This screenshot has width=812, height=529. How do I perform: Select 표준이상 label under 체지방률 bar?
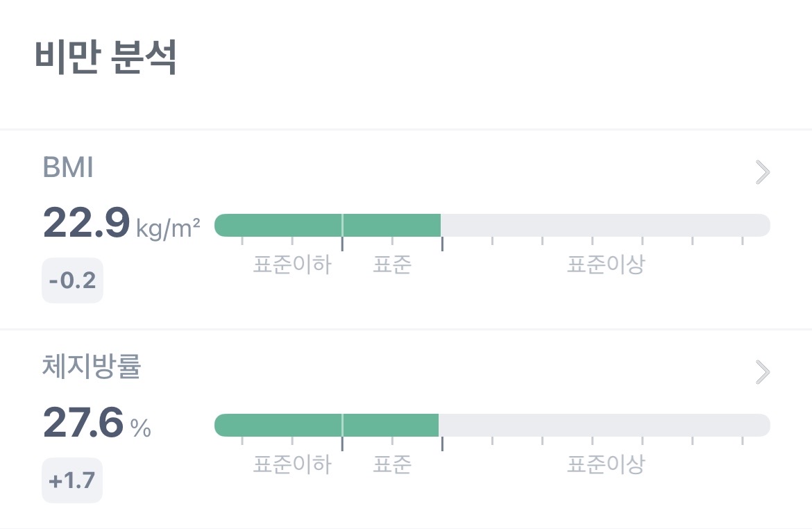(x=605, y=464)
